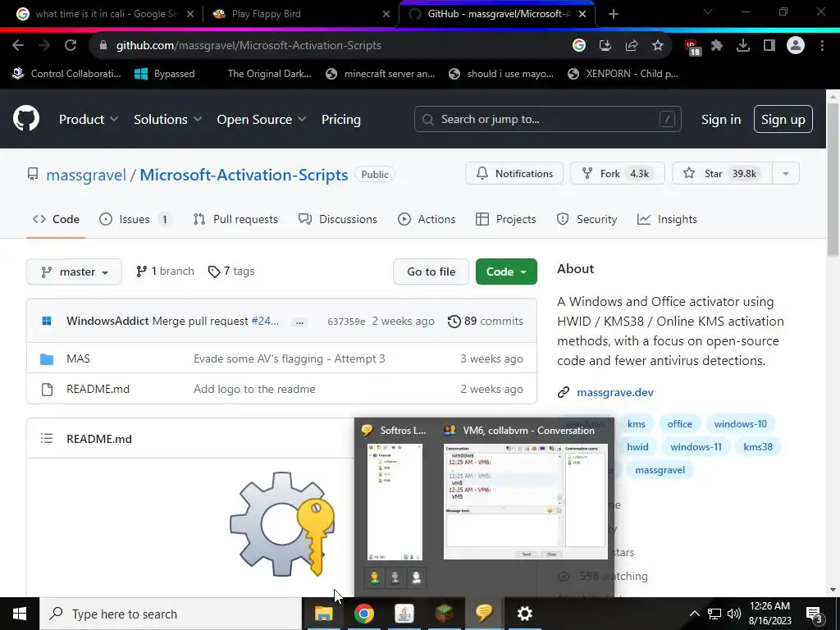Click the Sign in link
This screenshot has height=630, width=840.
click(721, 120)
